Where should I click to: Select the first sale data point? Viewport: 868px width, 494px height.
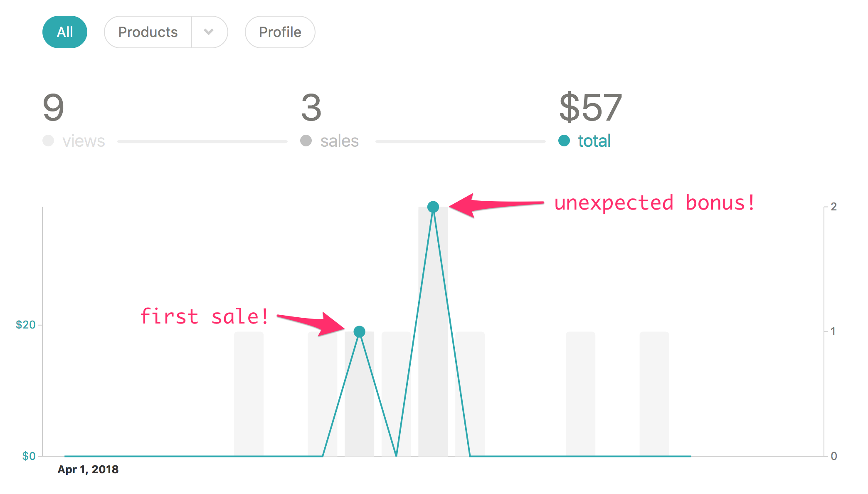pos(360,331)
